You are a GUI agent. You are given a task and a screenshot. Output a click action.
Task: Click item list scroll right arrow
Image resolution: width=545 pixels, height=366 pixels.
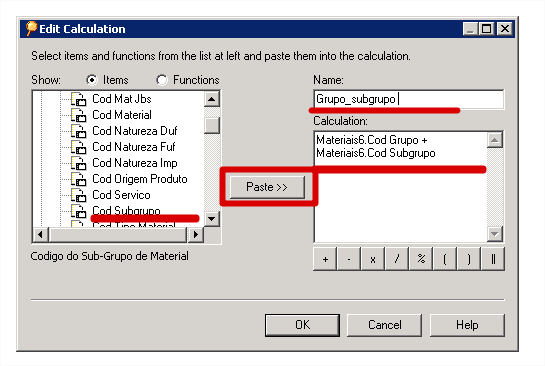[196, 235]
